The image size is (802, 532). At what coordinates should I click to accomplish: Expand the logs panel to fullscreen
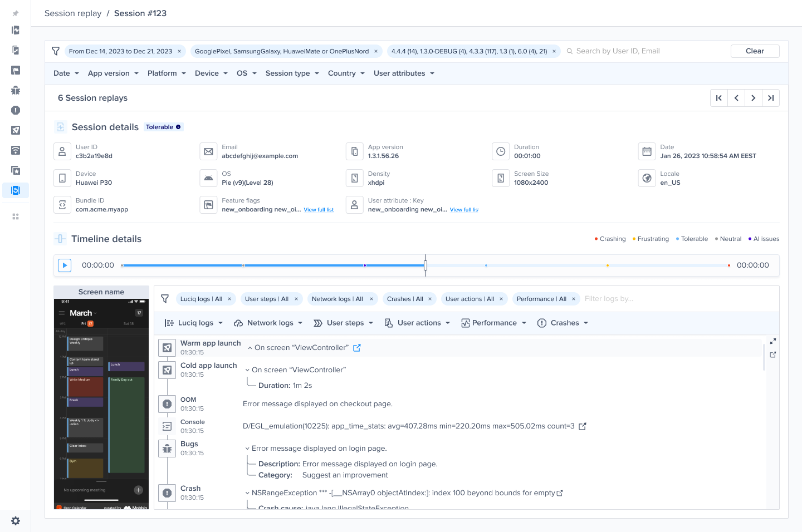click(773, 341)
